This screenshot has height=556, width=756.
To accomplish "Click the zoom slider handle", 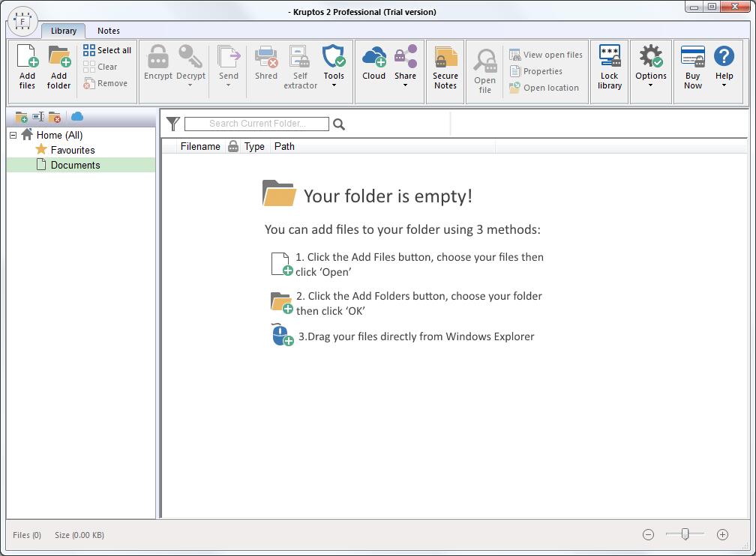I will pos(685,534).
